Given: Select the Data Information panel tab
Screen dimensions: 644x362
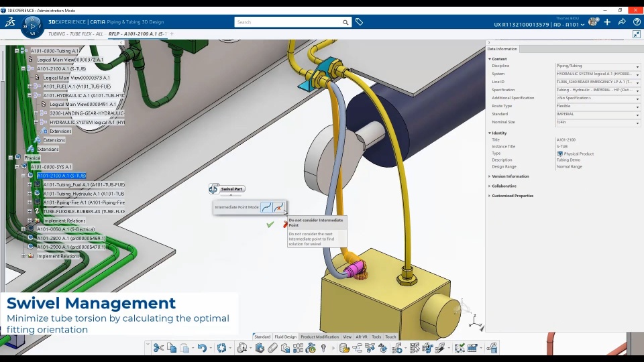Looking at the screenshot, I should point(502,49).
